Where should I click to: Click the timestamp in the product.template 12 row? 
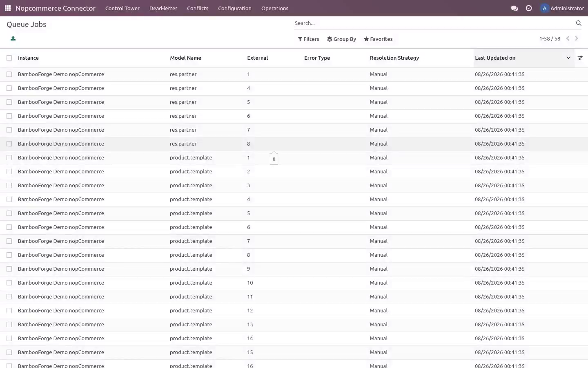[500, 311]
